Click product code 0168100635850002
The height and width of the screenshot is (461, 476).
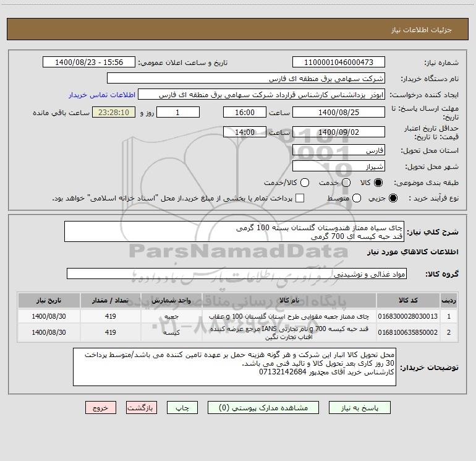[408, 332]
